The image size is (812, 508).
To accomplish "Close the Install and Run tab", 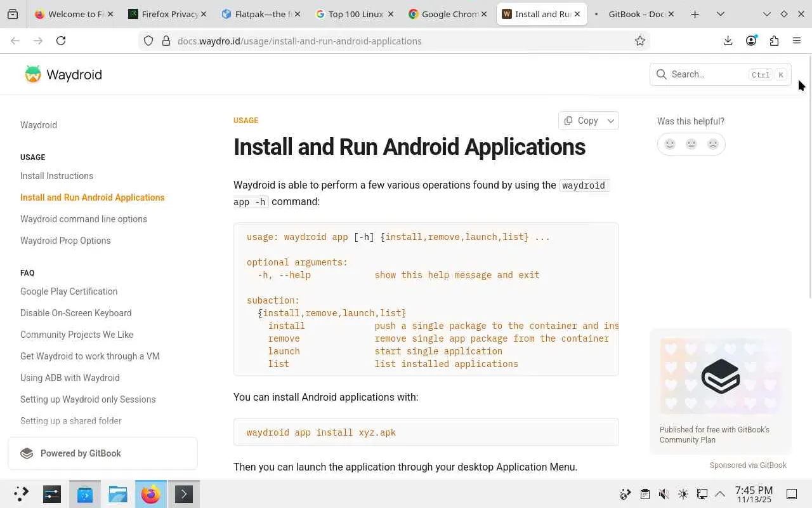I will pos(577,14).
